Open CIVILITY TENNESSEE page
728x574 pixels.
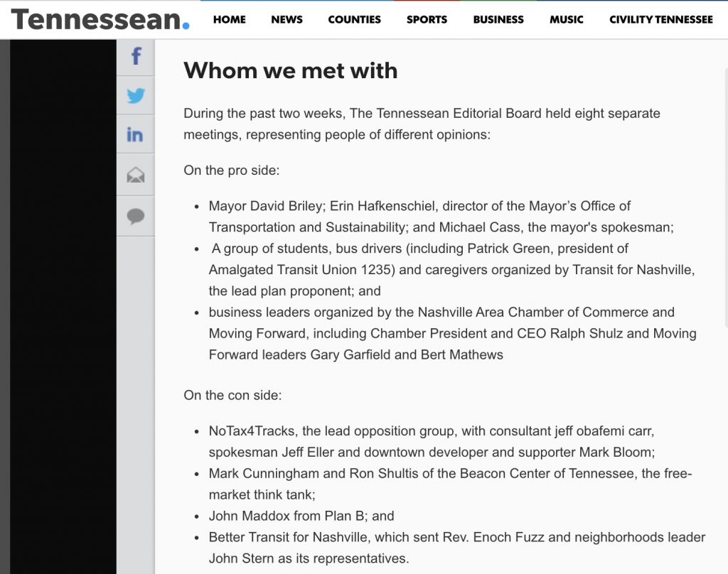[x=660, y=20]
